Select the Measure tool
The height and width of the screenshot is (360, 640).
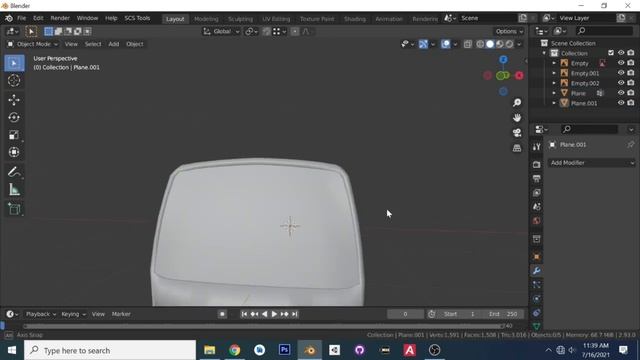pyautogui.click(x=14, y=189)
